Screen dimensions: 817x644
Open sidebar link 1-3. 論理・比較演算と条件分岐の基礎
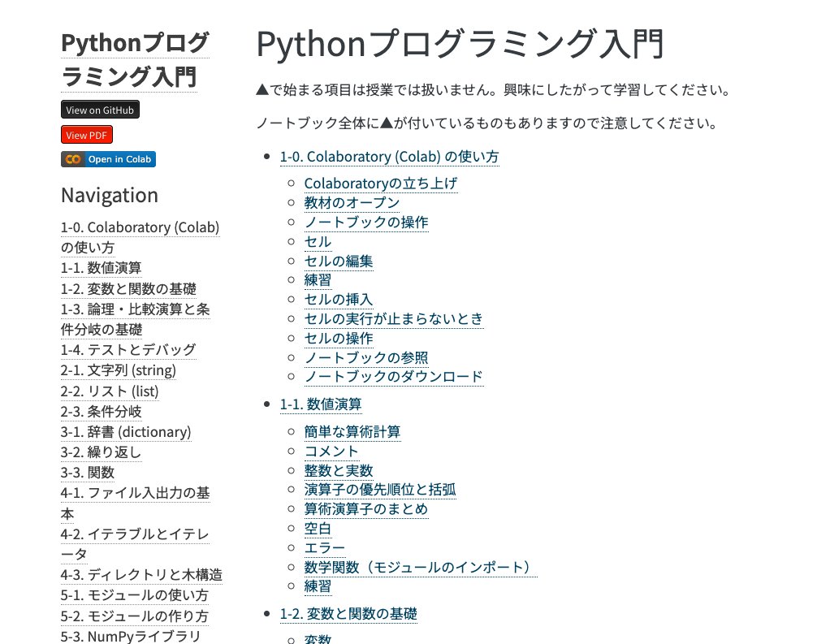tap(135, 319)
